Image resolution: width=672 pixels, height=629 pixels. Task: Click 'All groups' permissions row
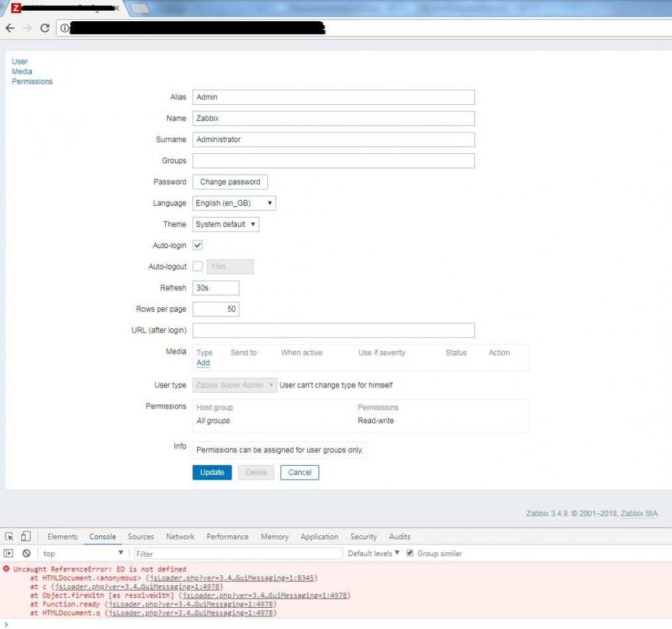[x=213, y=421]
